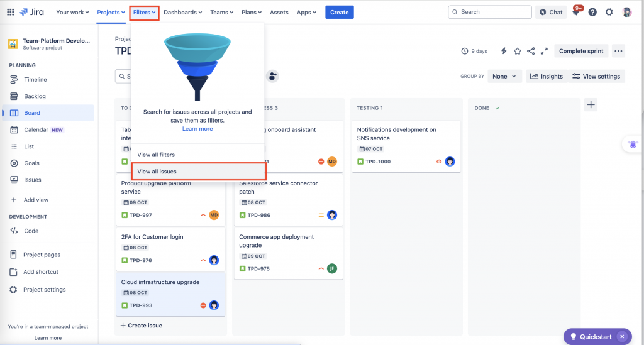Open the app switcher grid icon
Screen dimensions: 644x345
click(11, 13)
